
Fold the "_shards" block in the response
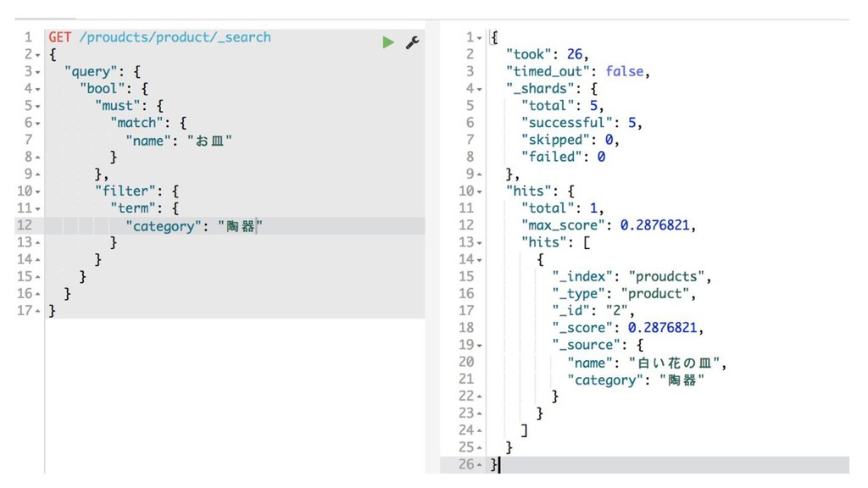point(480,90)
